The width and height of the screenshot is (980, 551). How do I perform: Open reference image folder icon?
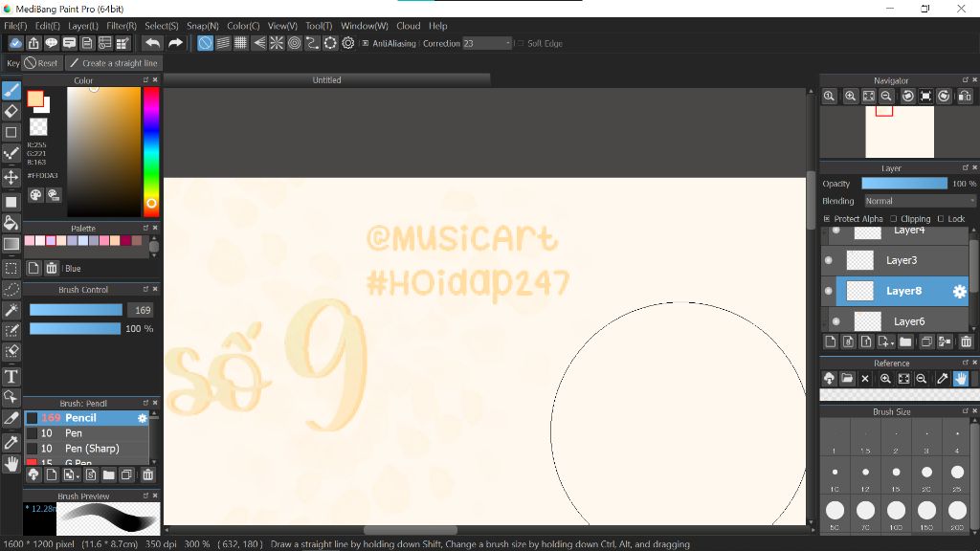[x=847, y=379]
